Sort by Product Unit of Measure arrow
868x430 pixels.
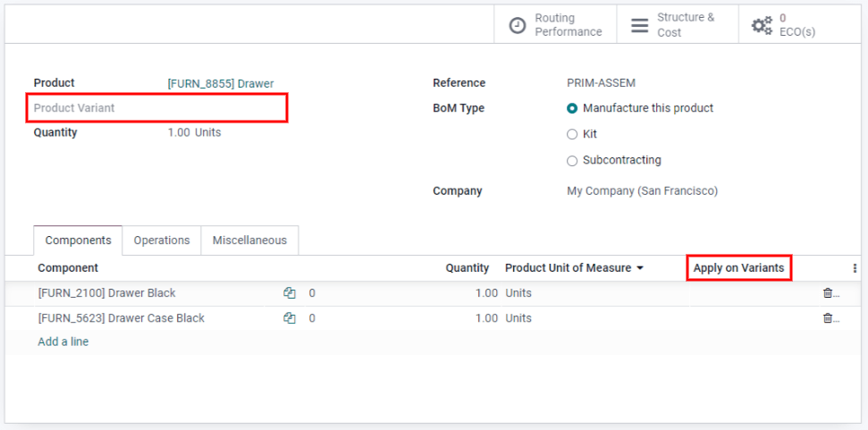click(x=640, y=268)
